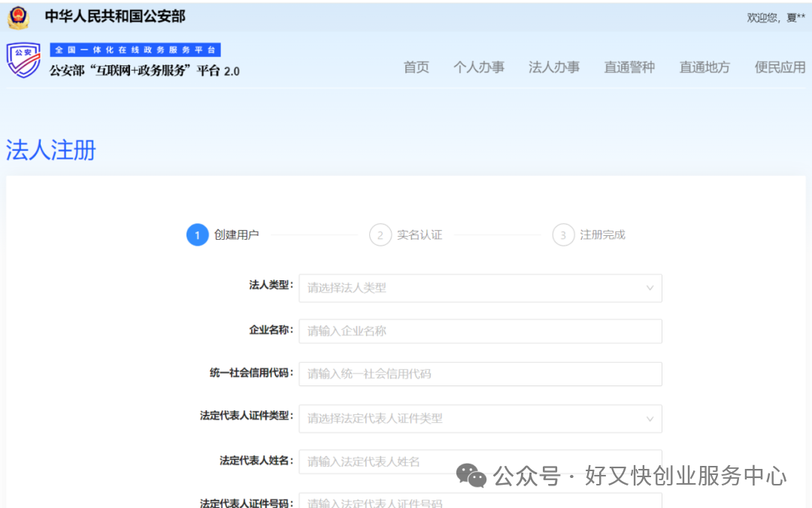812x508 pixels.
Task: Open the 法人办事 menu
Action: click(x=554, y=68)
